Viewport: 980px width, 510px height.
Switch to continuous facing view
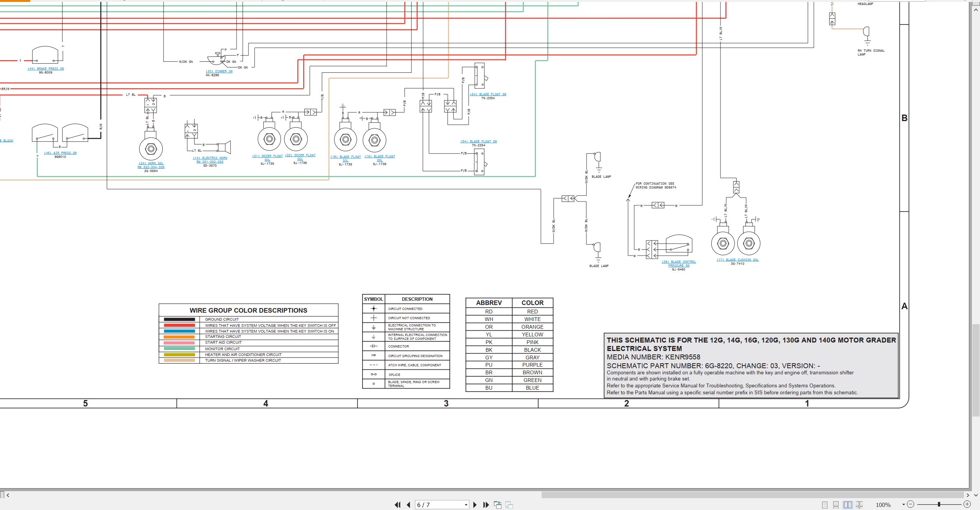pos(859,505)
